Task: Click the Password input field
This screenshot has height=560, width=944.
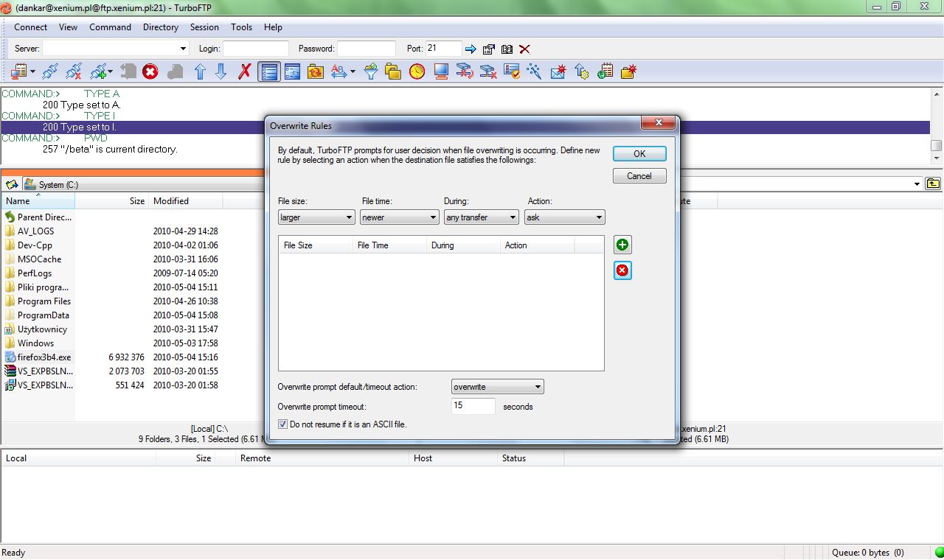Action: [x=367, y=49]
